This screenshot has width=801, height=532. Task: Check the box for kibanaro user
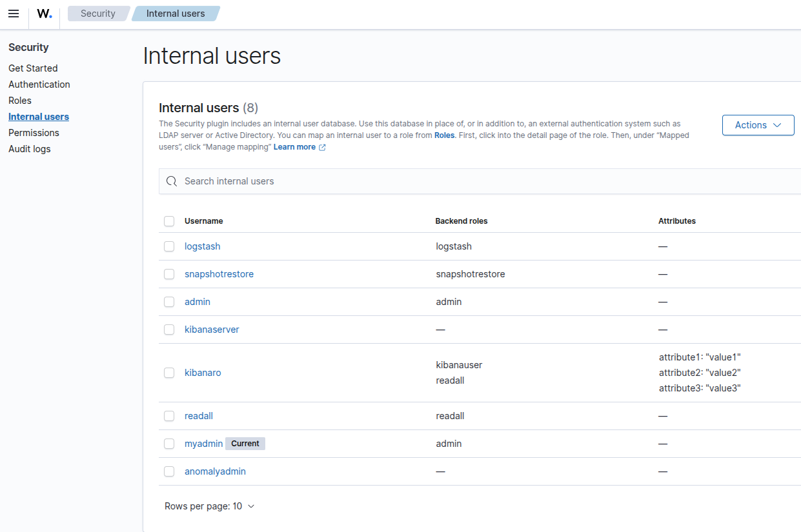pyautogui.click(x=169, y=373)
